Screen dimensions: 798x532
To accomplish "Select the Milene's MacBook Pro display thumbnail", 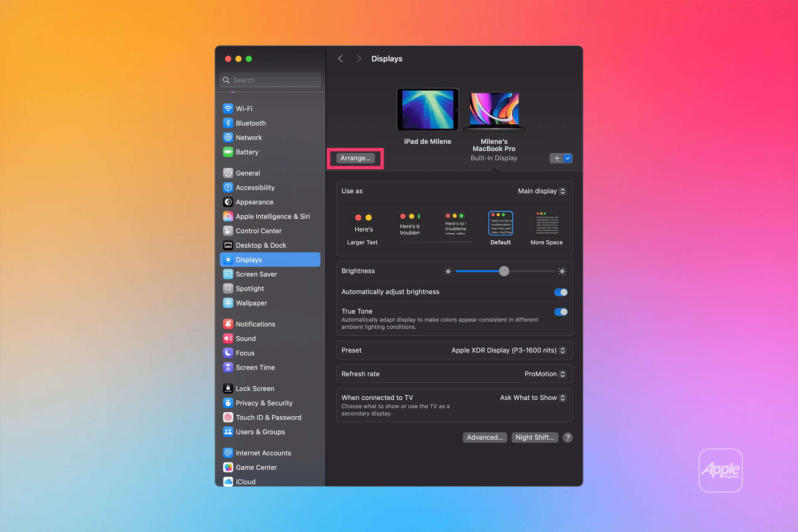I will coord(494,111).
